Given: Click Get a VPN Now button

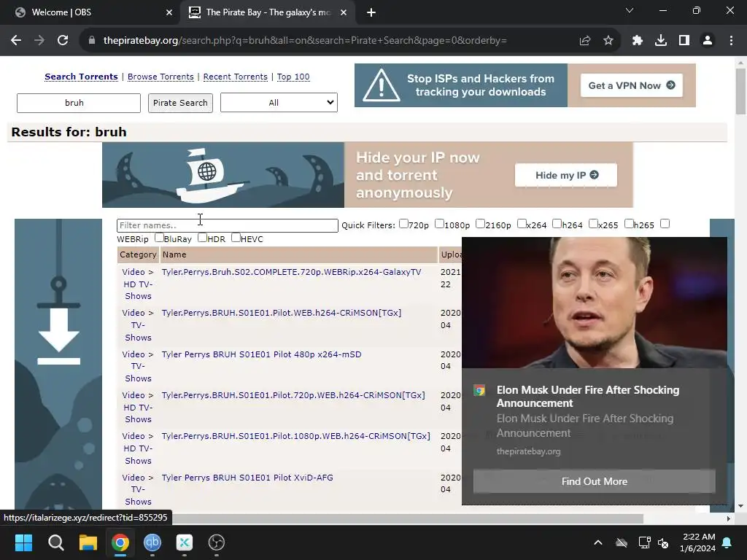Looking at the screenshot, I should [632, 85].
